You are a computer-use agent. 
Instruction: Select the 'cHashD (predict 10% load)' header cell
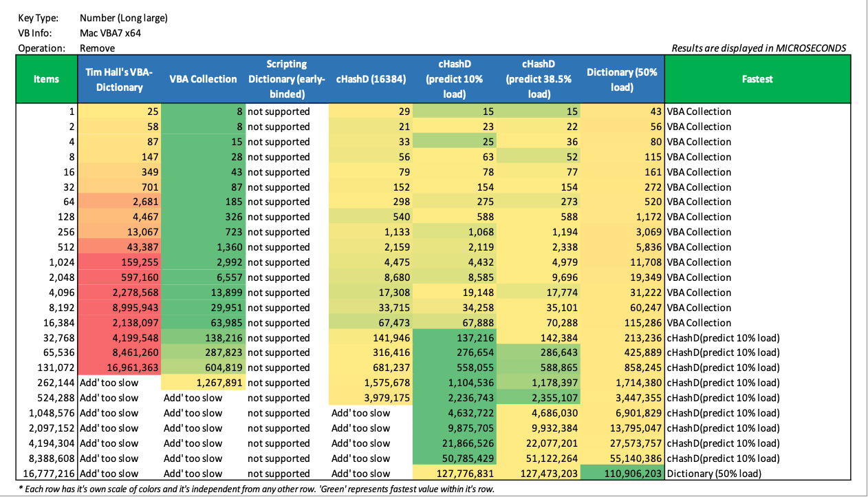tap(454, 79)
